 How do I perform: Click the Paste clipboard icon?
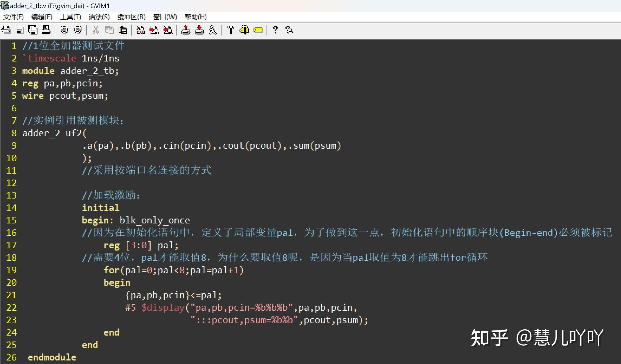click(123, 30)
